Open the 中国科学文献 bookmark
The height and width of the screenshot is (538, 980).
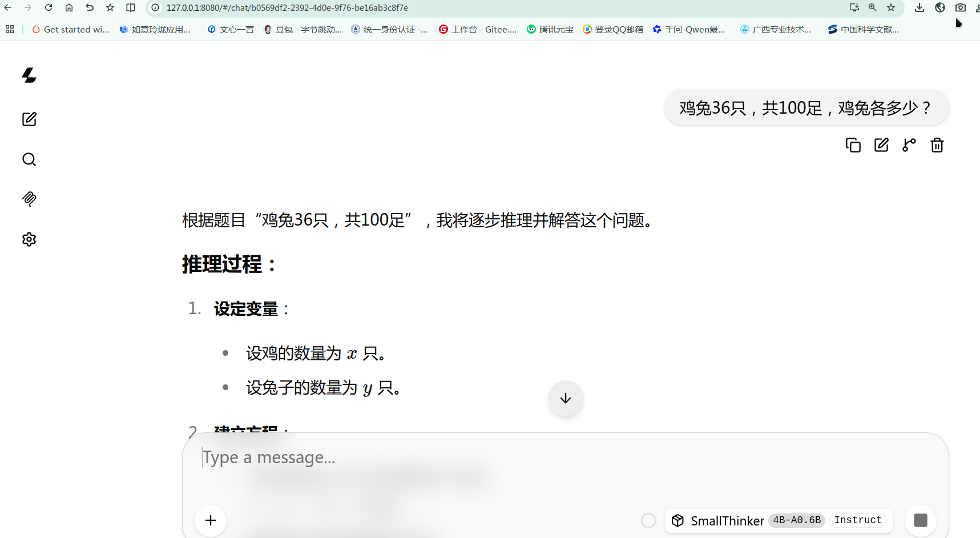tap(864, 29)
